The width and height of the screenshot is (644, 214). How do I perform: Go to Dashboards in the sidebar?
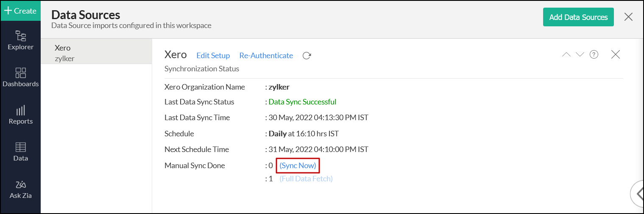[x=20, y=77]
